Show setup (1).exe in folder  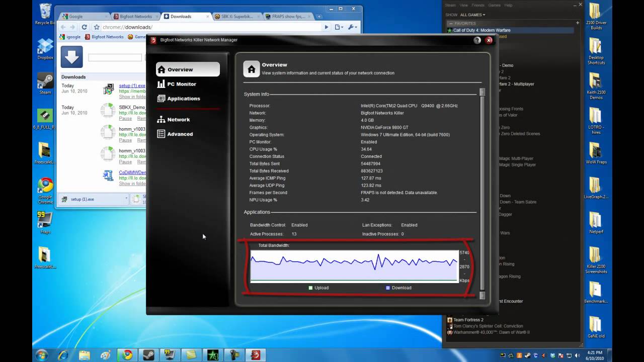(132, 97)
